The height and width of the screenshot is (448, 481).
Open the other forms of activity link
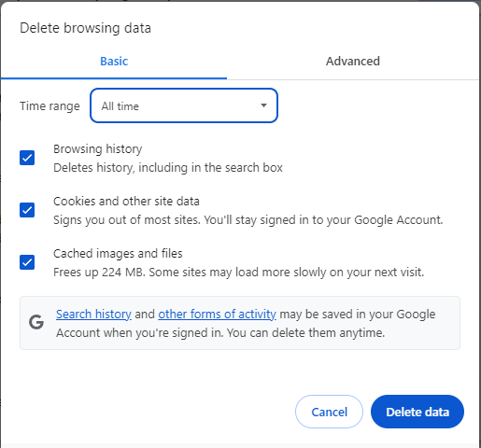click(x=217, y=315)
